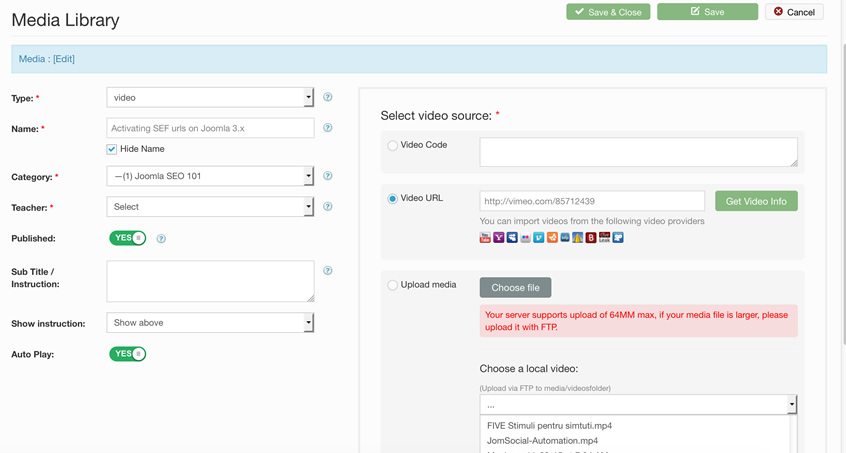Click the blip provider icon
Viewport: 846px width, 453px height.
(565, 237)
